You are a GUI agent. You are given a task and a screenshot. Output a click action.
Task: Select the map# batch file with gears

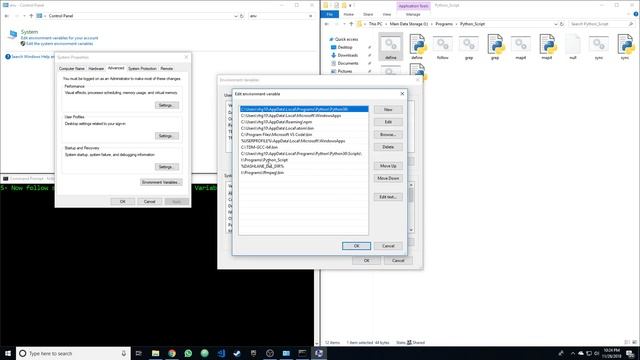[x=521, y=46]
